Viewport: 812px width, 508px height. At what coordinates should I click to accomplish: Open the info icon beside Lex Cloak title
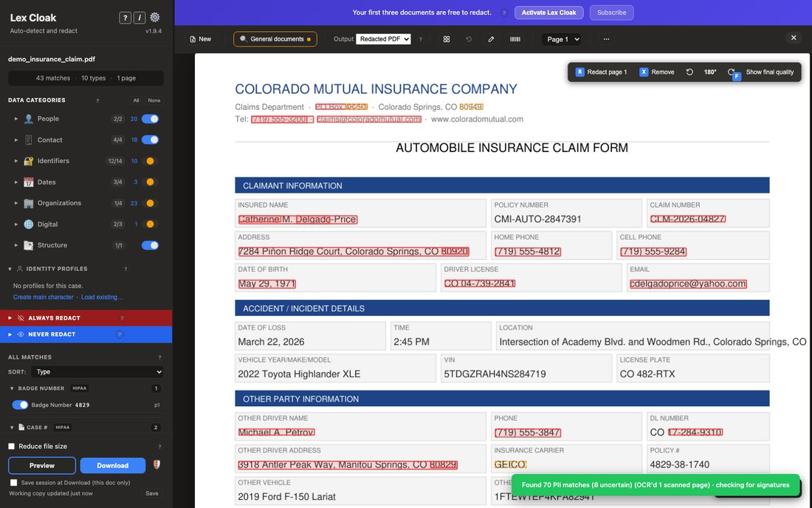click(140, 18)
